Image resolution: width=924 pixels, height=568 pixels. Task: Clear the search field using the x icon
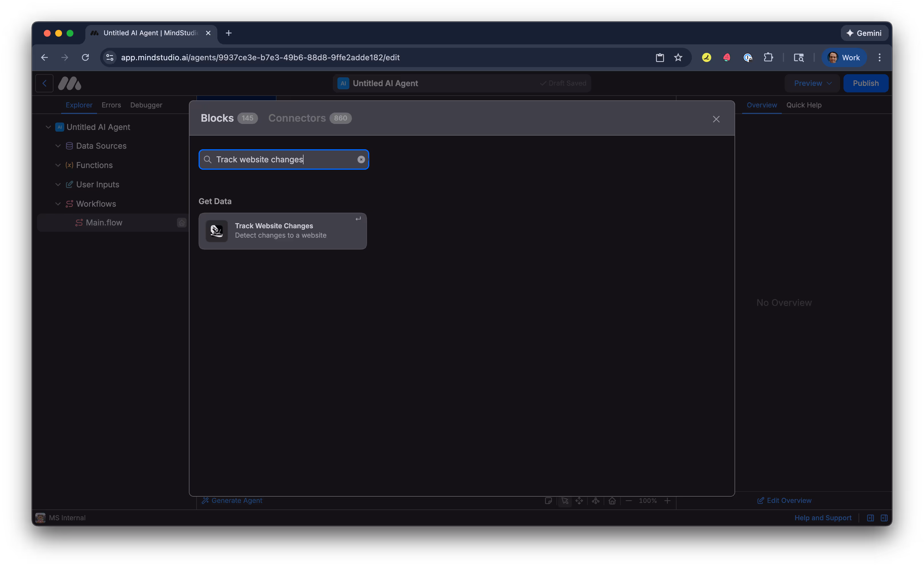(361, 159)
